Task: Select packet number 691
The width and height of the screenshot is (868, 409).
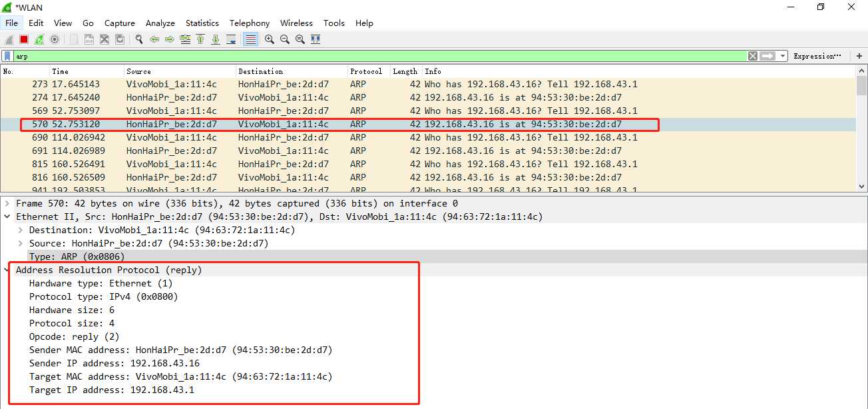Action: point(428,151)
